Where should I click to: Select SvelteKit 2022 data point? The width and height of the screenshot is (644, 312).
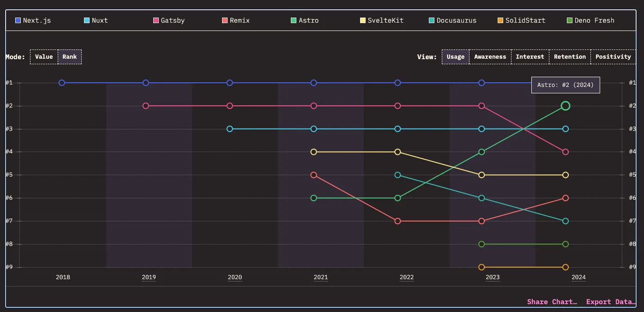click(x=398, y=152)
